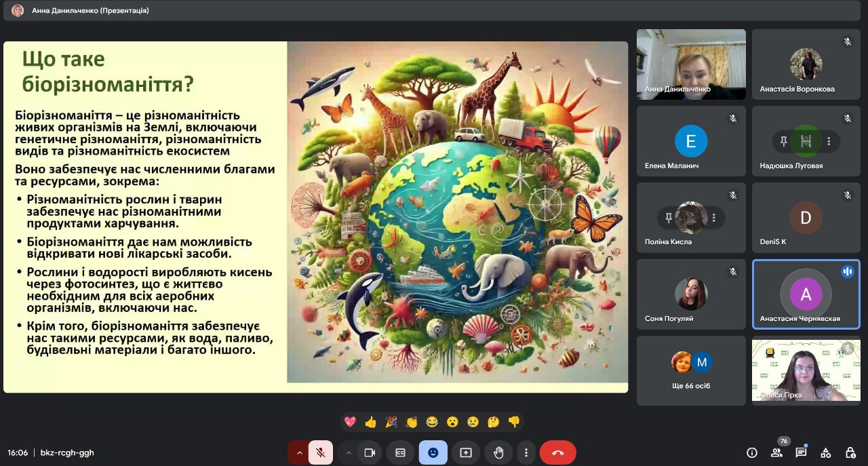
Task: Open the chat panel
Action: tap(801, 452)
